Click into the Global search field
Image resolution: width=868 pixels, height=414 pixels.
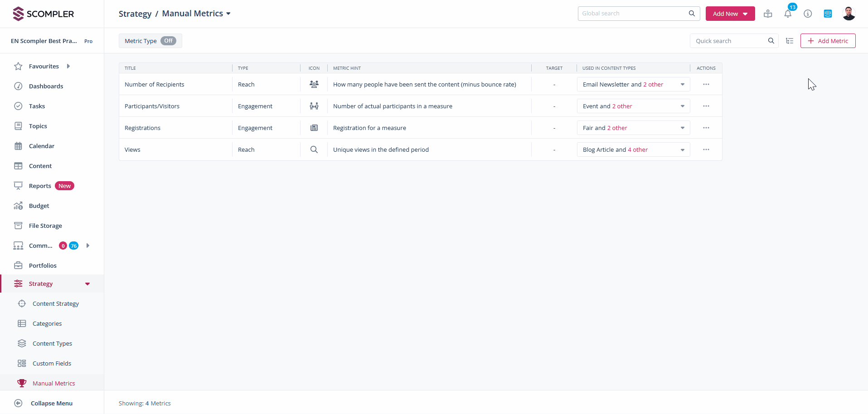click(633, 14)
